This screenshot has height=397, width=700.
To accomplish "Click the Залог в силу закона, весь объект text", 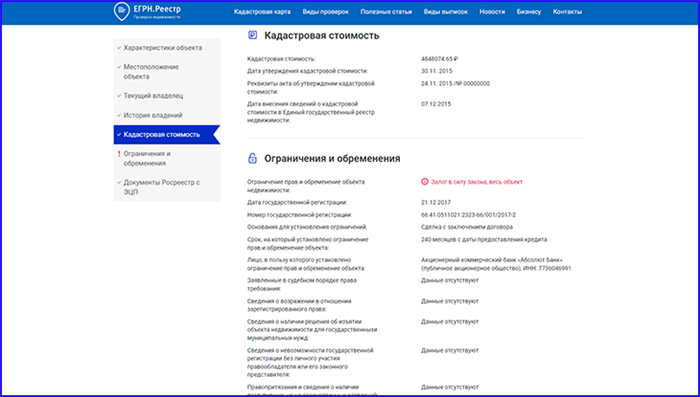I will point(476,182).
